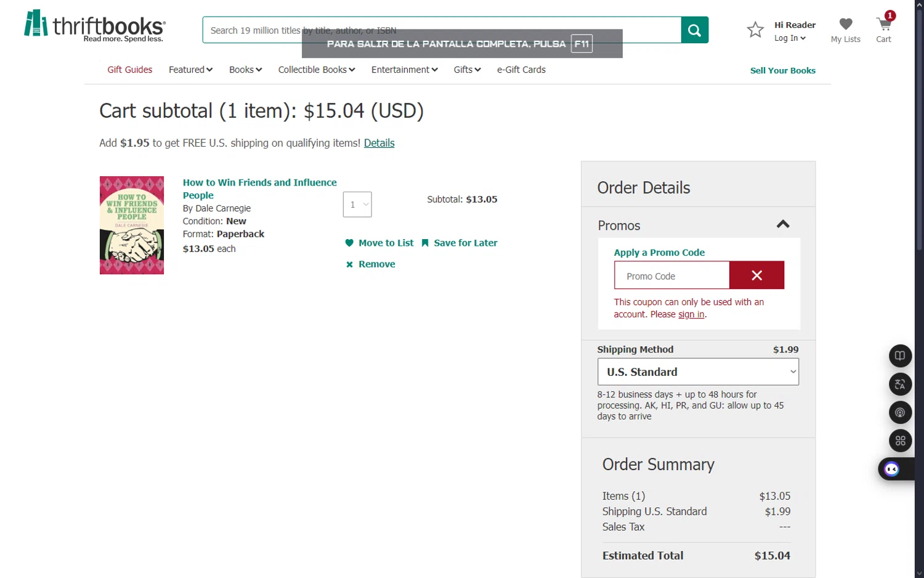Click the F11 key hint box
The width and height of the screenshot is (924, 578).
582,44
